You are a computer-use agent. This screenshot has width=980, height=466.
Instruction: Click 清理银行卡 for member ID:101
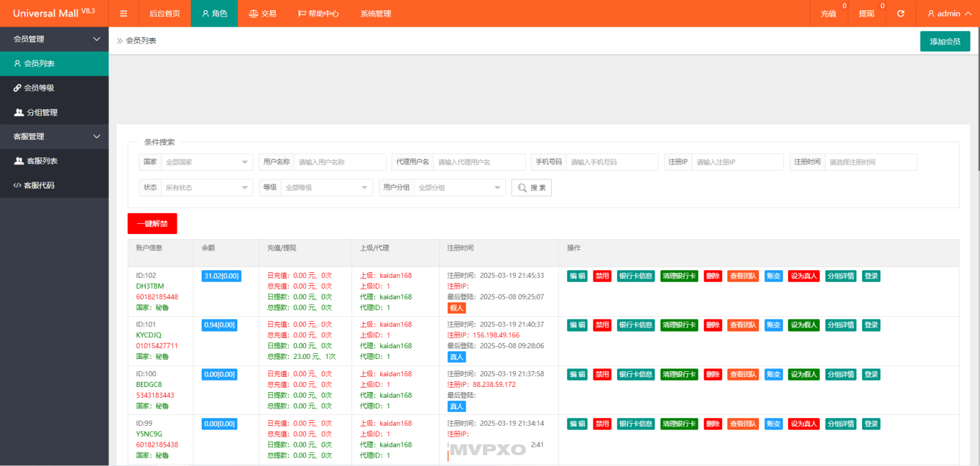tap(679, 325)
